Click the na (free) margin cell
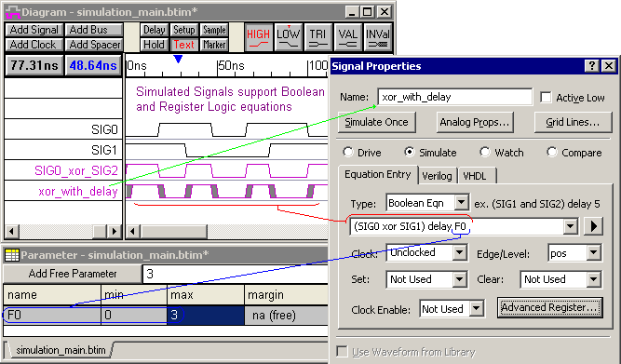The height and width of the screenshot is (364, 621). point(287,315)
